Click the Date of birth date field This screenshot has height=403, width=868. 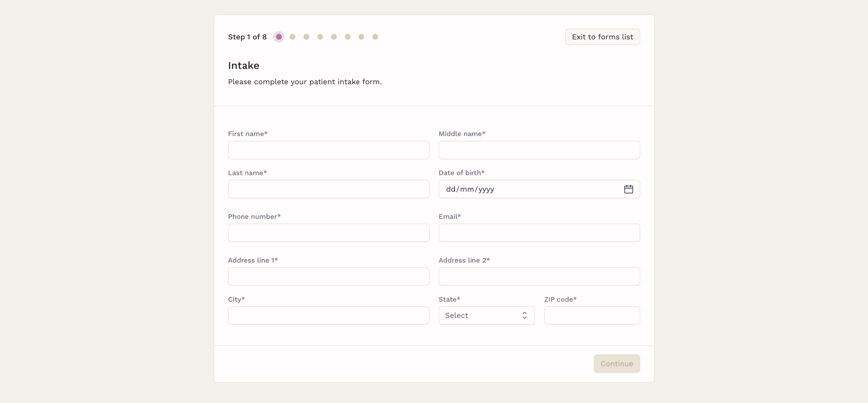pyautogui.click(x=526, y=189)
